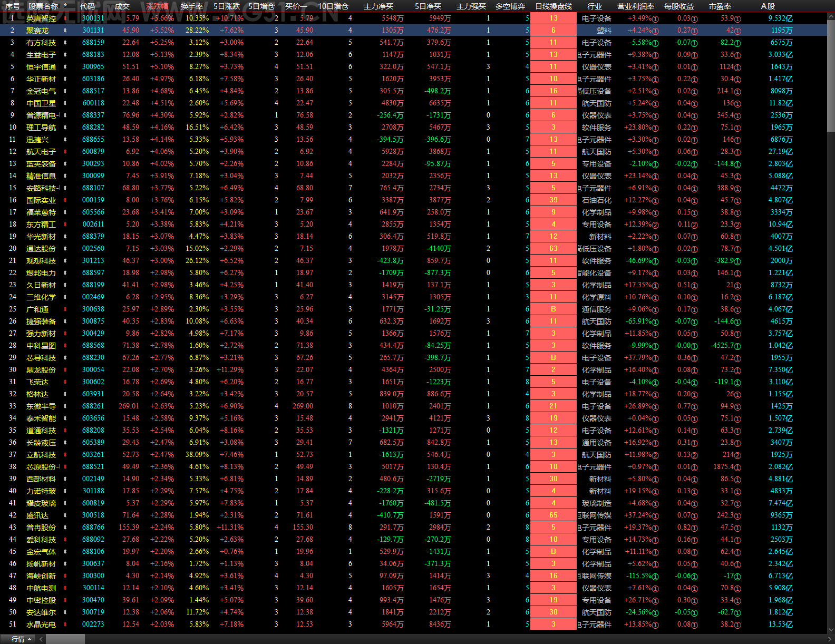835x644 pixels.
Task: Select the stock name 迅捷兴
Action: [37, 140]
